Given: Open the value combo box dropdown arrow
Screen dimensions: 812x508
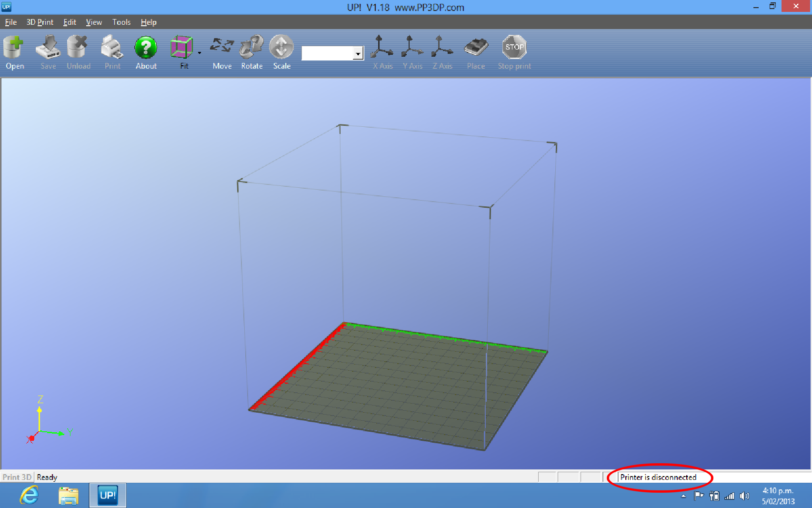Looking at the screenshot, I should 358,54.
